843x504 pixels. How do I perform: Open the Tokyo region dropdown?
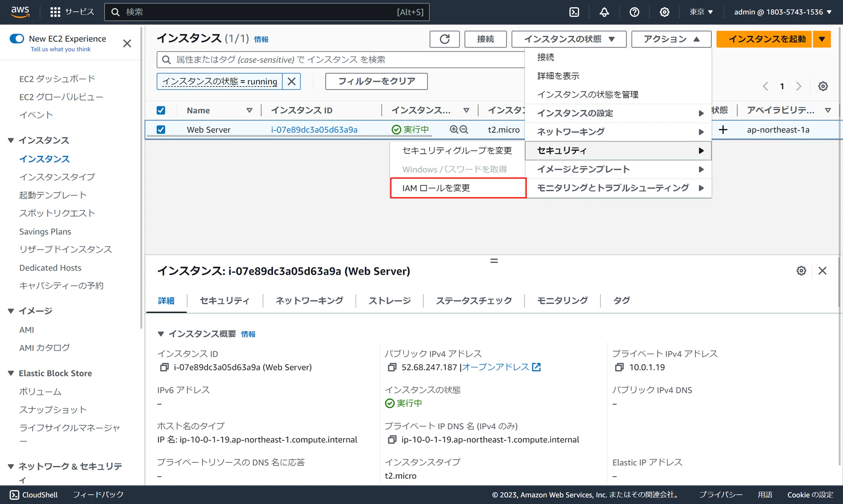click(x=701, y=12)
